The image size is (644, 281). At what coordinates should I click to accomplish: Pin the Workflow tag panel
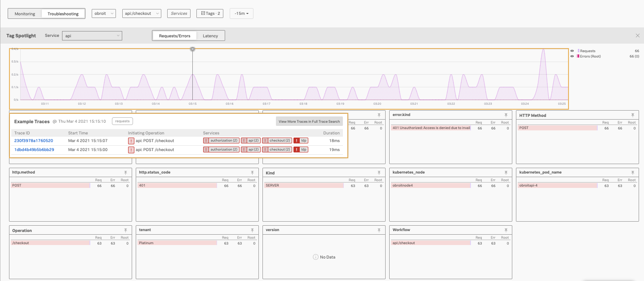pos(506,230)
